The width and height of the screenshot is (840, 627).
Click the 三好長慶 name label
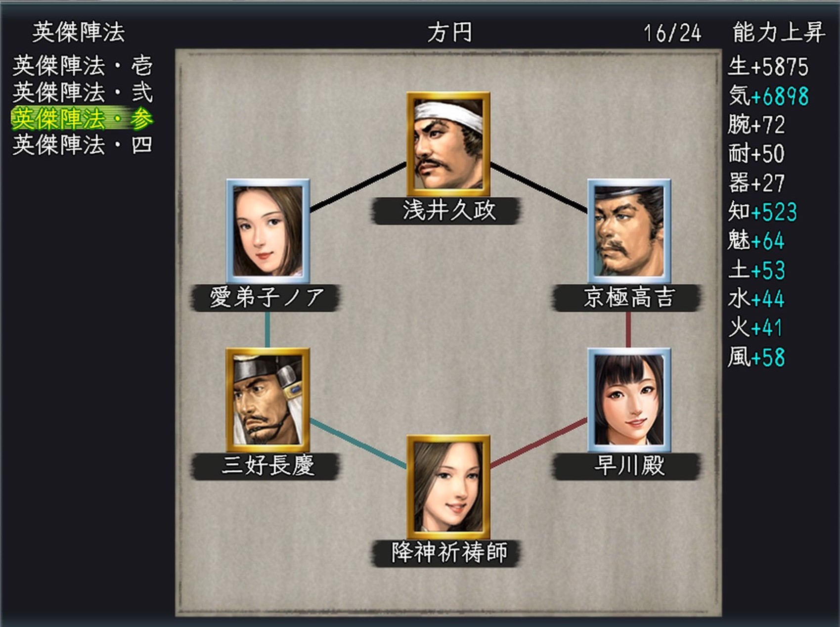click(267, 466)
